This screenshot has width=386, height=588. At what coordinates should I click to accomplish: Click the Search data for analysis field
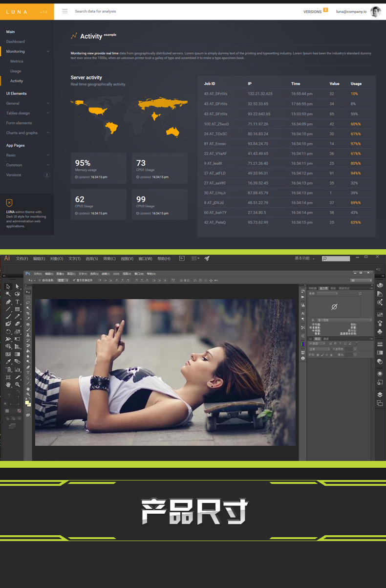(96, 11)
